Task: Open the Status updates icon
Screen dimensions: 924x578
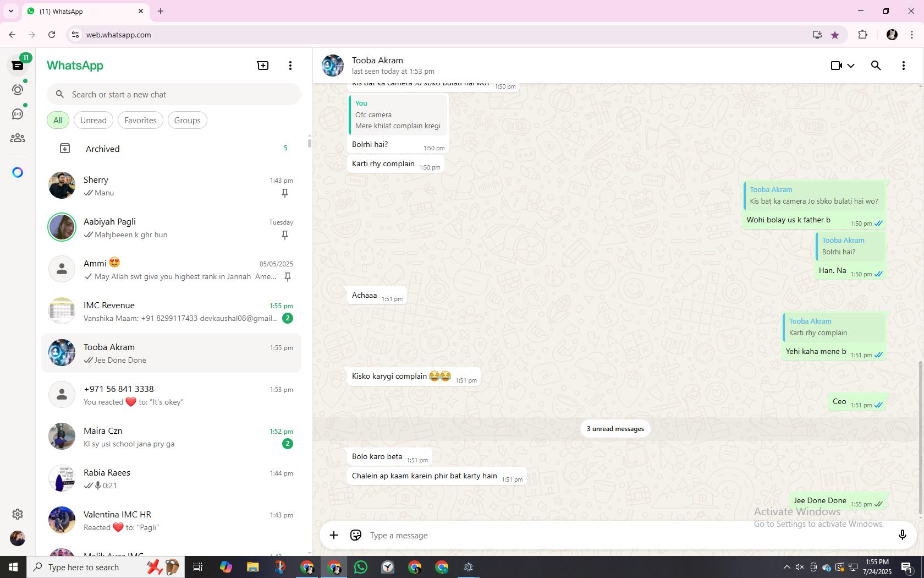Action: point(18,90)
